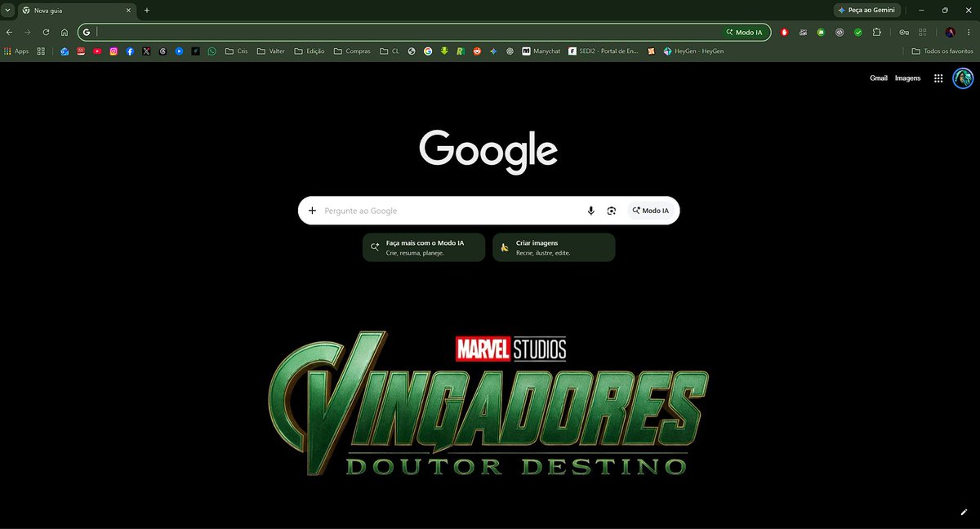Open the 'Todos os favoritos' folder
980x529 pixels.
pyautogui.click(x=942, y=51)
